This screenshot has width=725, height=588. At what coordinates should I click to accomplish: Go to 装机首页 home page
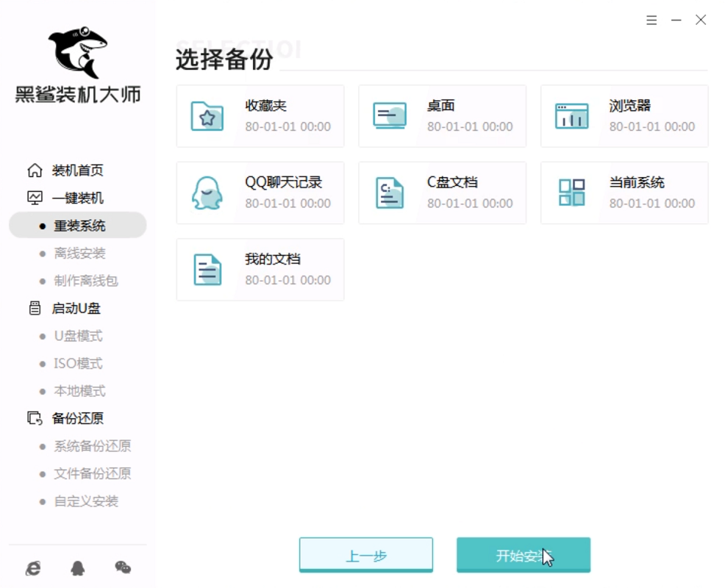[78, 171]
